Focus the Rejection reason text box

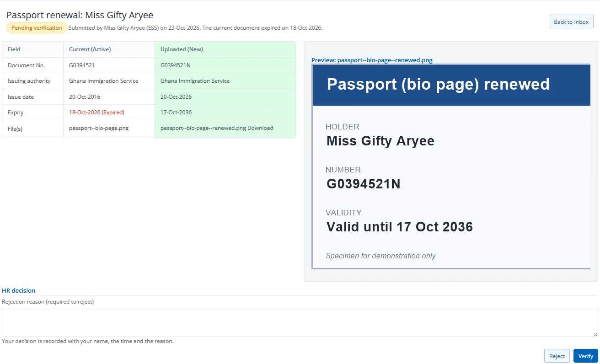300,322
